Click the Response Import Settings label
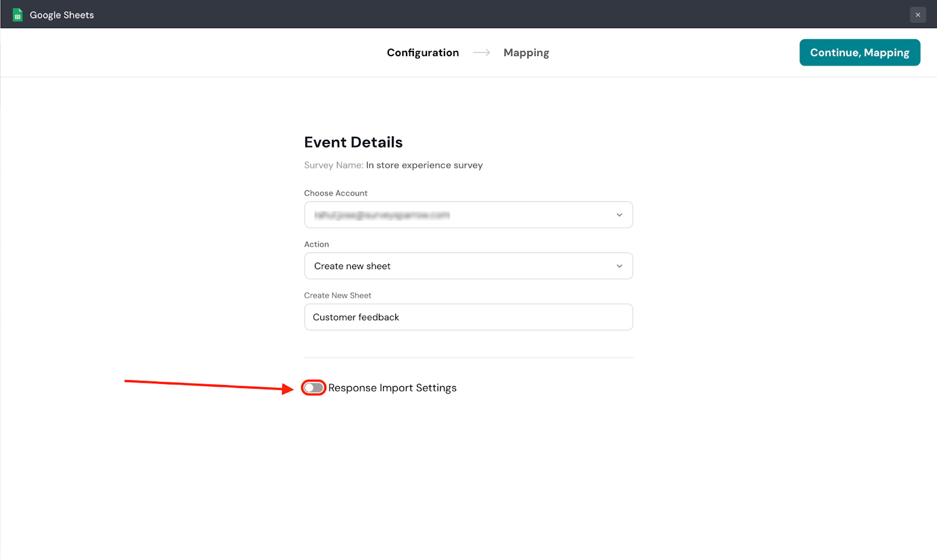Image resolution: width=937 pixels, height=560 pixels. tap(392, 388)
